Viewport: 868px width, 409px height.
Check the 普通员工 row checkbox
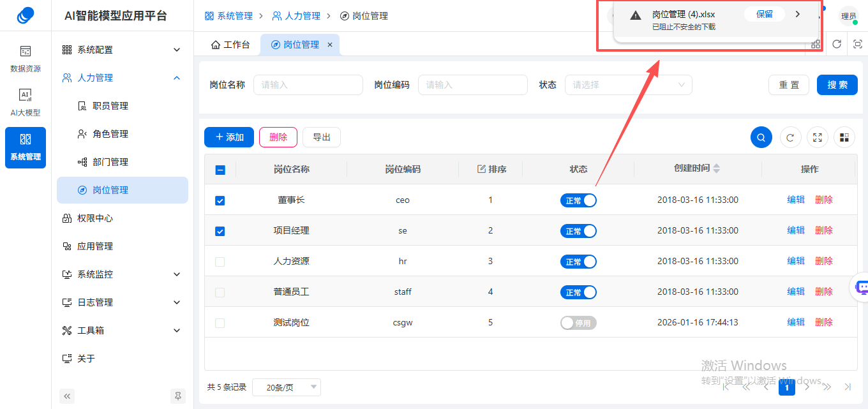(220, 292)
